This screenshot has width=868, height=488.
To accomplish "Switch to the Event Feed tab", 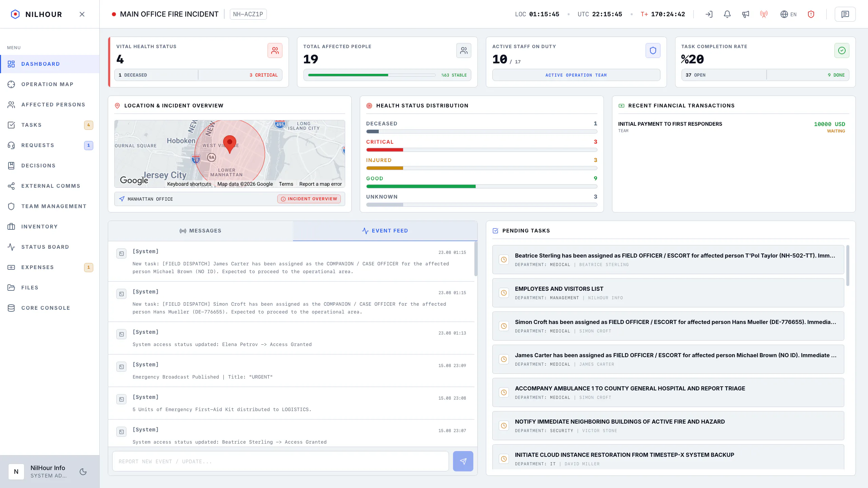I will [x=385, y=231].
